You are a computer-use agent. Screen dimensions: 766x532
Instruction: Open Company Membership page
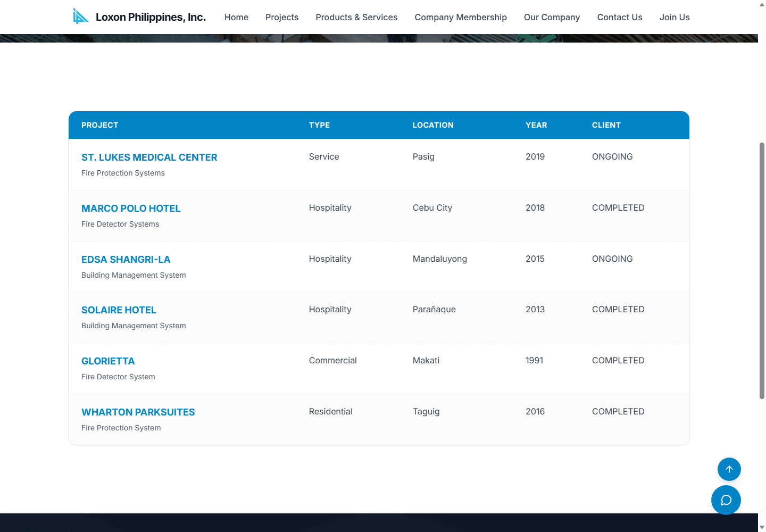pyautogui.click(x=461, y=17)
